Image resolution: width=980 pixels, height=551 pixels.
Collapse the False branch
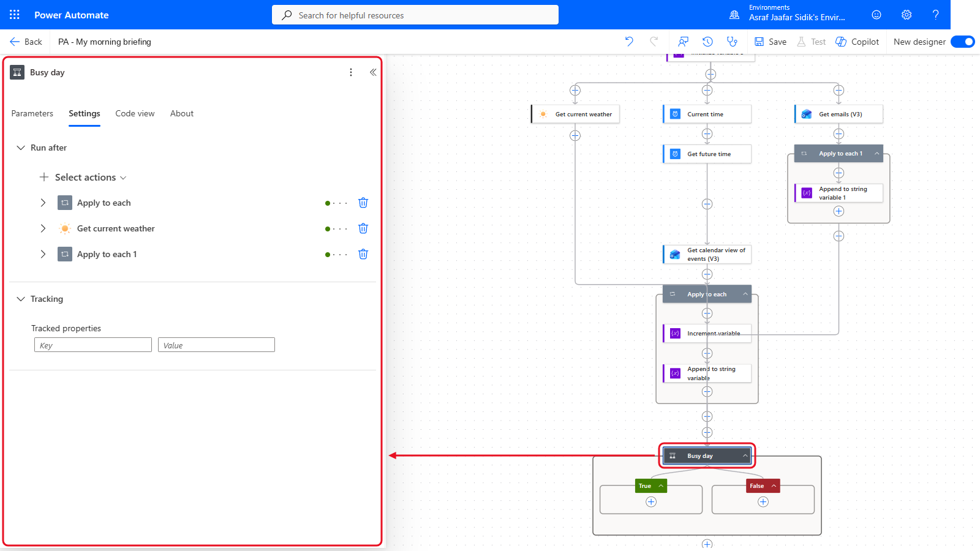pyautogui.click(x=774, y=486)
